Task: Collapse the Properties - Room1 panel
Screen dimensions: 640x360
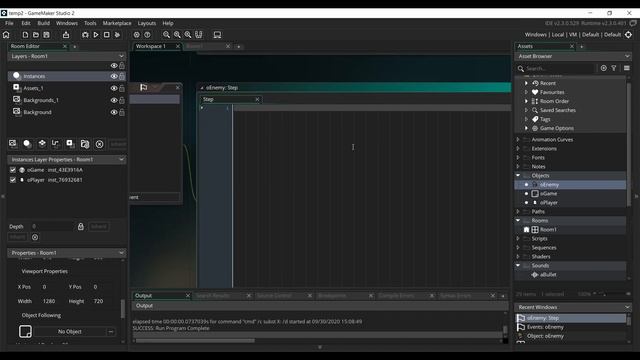Action: click(x=121, y=253)
